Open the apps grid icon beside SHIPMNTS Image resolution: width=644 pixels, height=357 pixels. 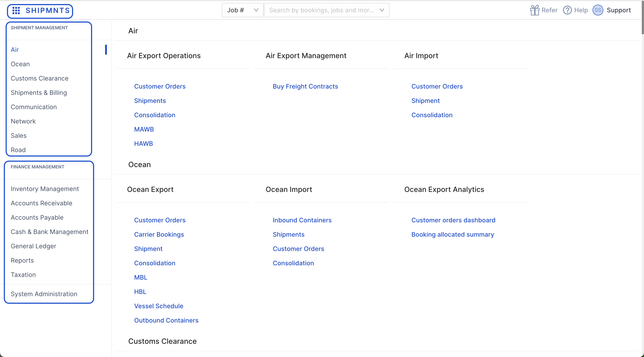point(16,11)
